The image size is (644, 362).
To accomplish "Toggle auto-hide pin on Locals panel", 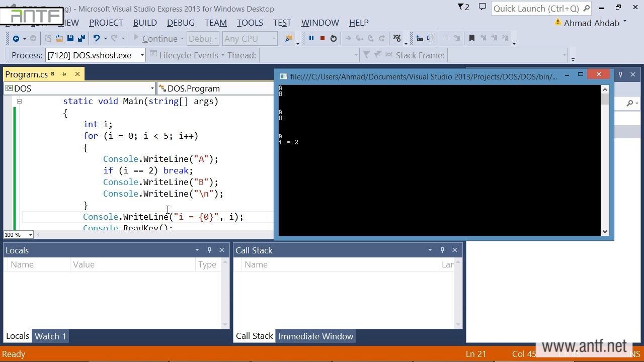I will tap(210, 250).
